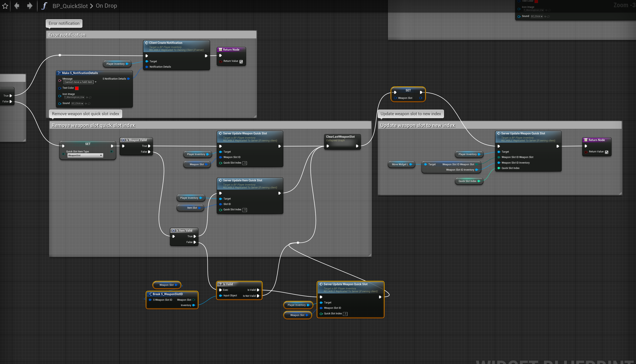The height and width of the screenshot is (364, 636).
Task: Open Quick Slot Item Type WeaponSlot dropdown
Action: click(x=85, y=155)
